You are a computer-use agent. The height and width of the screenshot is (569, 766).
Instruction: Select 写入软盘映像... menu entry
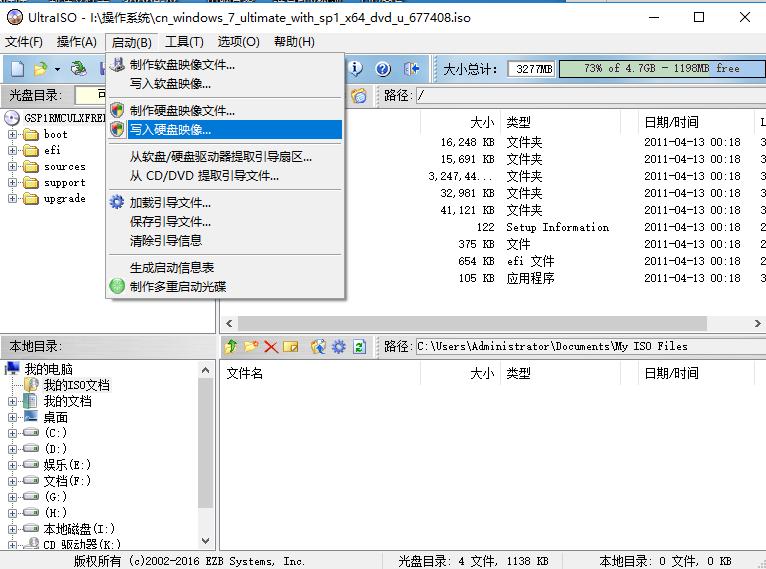point(224,84)
